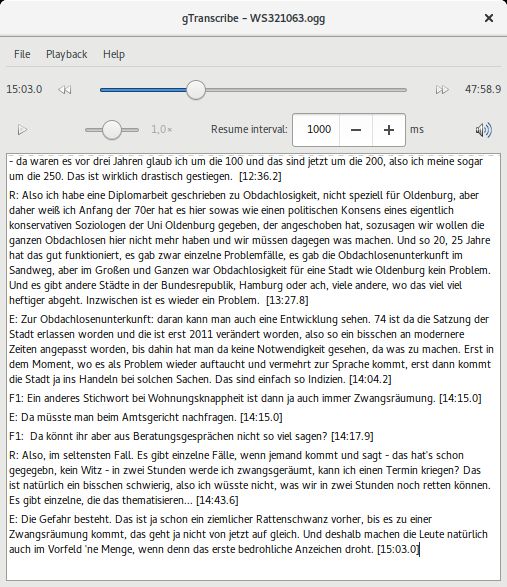Click the timestamp [13:27.8] in transcript
Viewport: 507px width, 587px height.
point(287,300)
